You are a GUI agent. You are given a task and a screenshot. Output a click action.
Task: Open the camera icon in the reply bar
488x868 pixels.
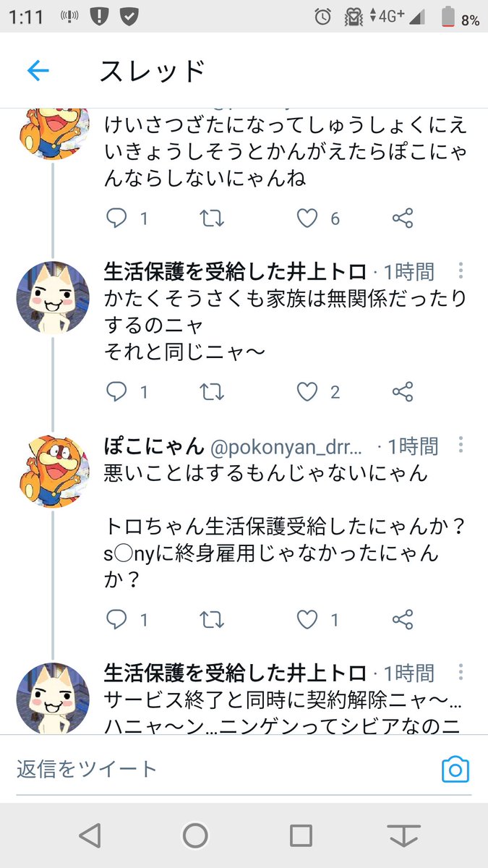coord(455,769)
